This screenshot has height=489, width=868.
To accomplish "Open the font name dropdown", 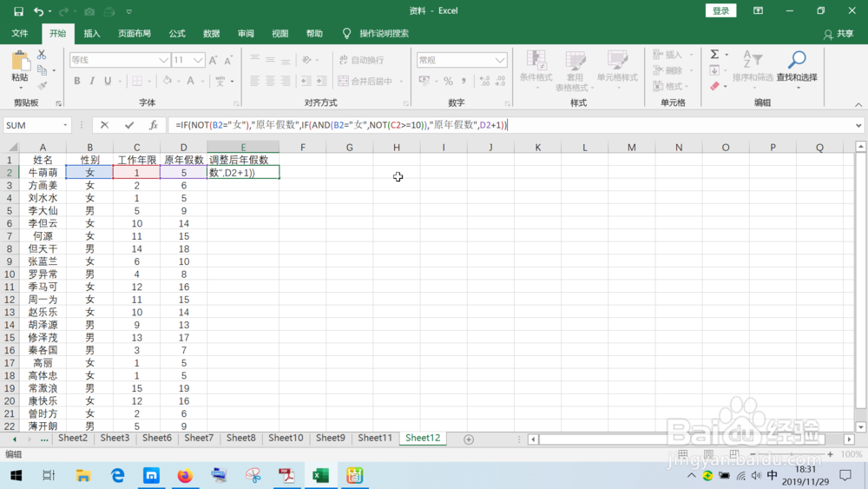I will (163, 60).
